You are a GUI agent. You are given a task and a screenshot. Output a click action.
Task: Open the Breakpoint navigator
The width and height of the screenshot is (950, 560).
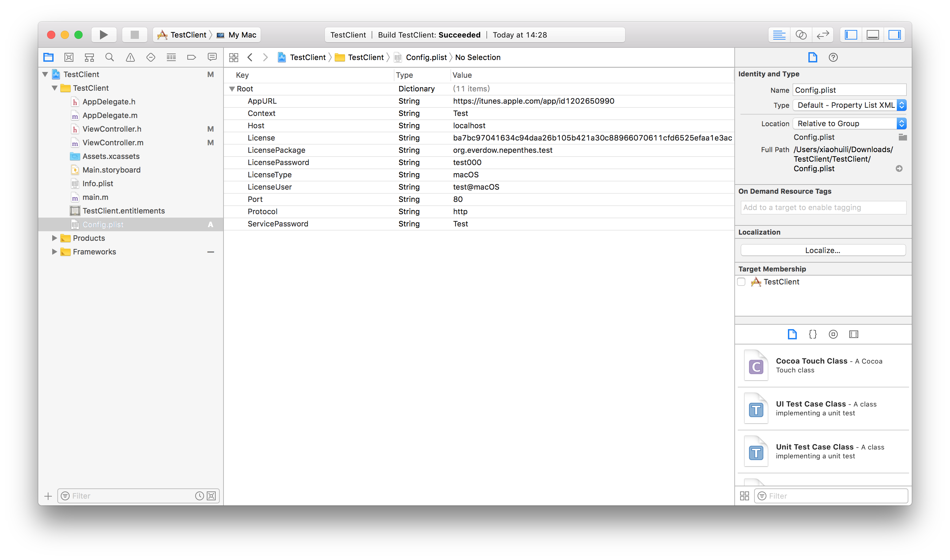coord(191,57)
